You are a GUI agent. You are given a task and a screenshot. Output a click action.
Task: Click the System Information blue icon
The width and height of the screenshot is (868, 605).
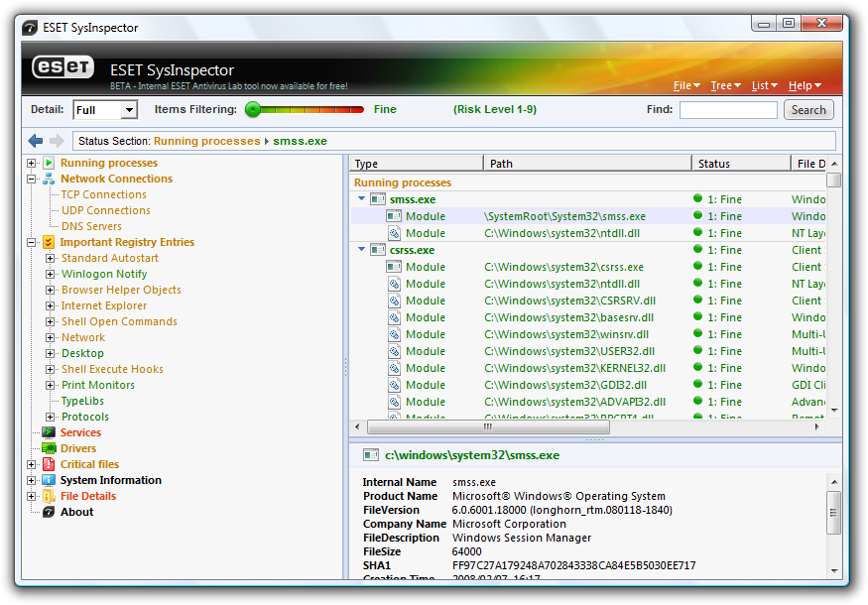point(48,480)
